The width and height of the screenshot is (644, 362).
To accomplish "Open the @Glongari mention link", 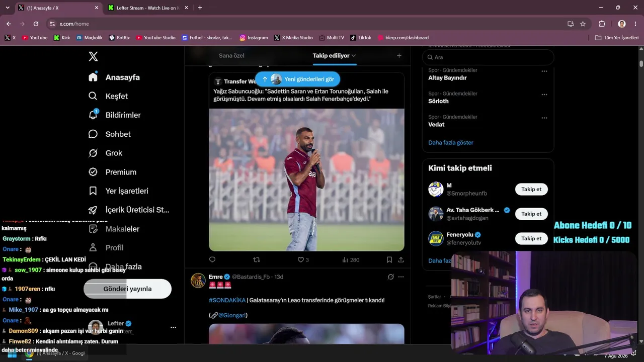I will (x=232, y=315).
